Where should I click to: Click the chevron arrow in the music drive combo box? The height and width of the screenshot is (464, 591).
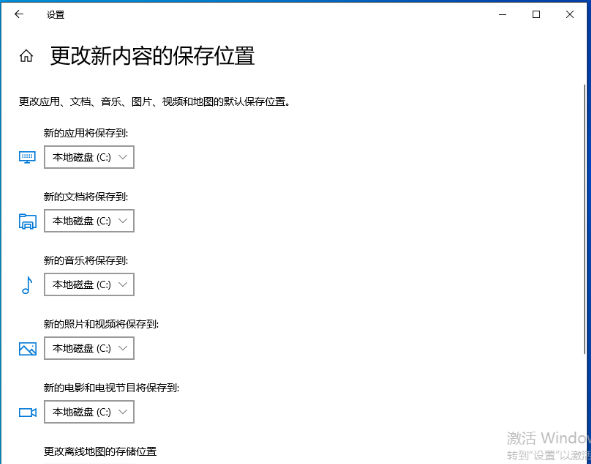123,285
